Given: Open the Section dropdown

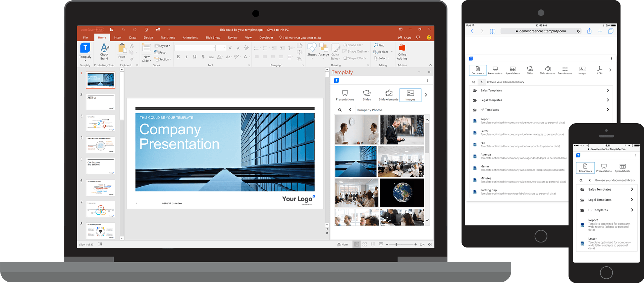Looking at the screenshot, I should click(163, 59).
